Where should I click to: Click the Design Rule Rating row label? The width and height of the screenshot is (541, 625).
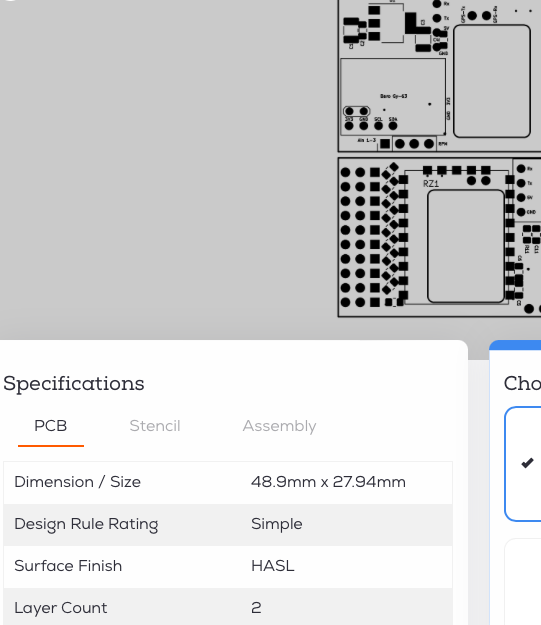coord(86,524)
